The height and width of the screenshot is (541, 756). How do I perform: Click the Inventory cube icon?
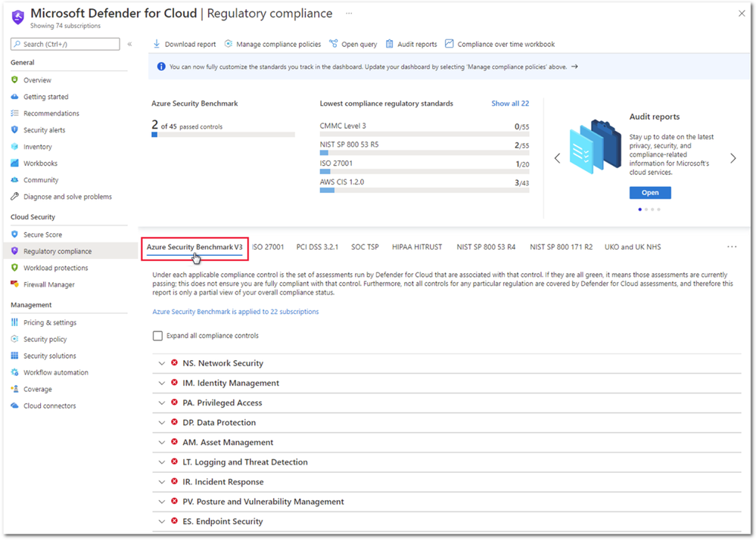[14, 147]
